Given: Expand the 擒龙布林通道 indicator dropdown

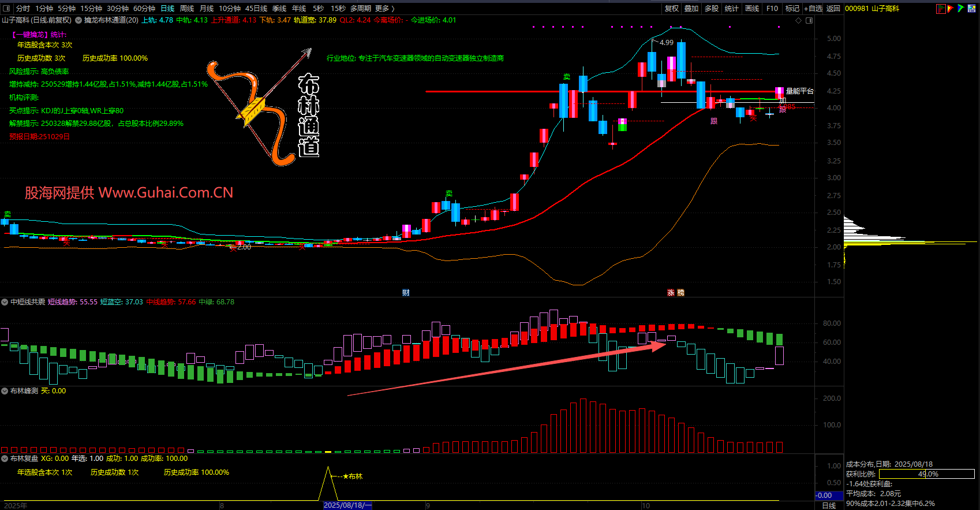Looking at the screenshot, I should [x=78, y=20].
